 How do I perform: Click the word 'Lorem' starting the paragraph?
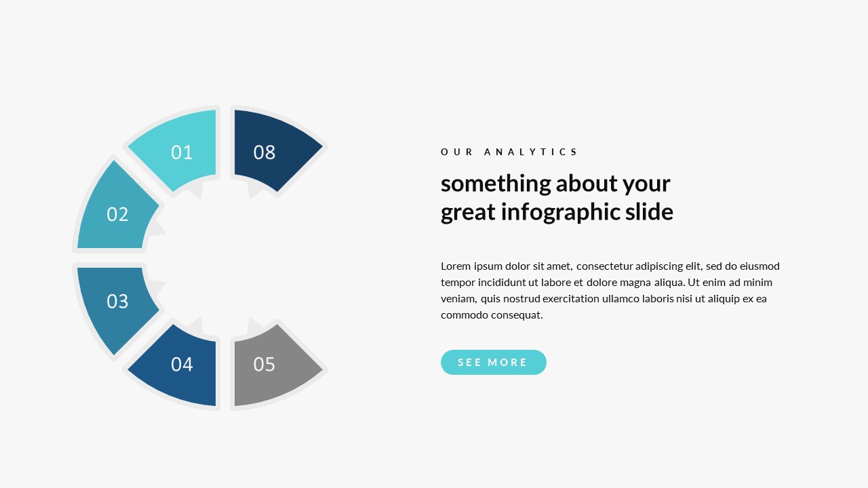pos(456,266)
